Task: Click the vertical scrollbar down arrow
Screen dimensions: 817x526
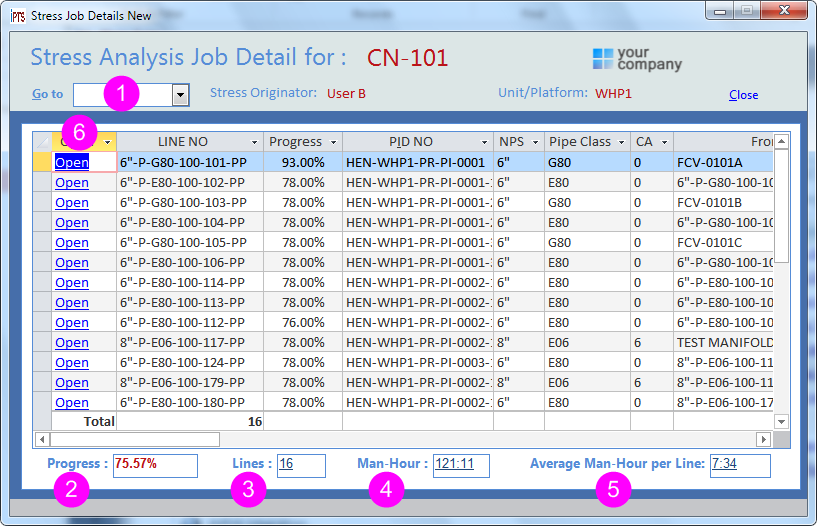Action: click(781, 421)
